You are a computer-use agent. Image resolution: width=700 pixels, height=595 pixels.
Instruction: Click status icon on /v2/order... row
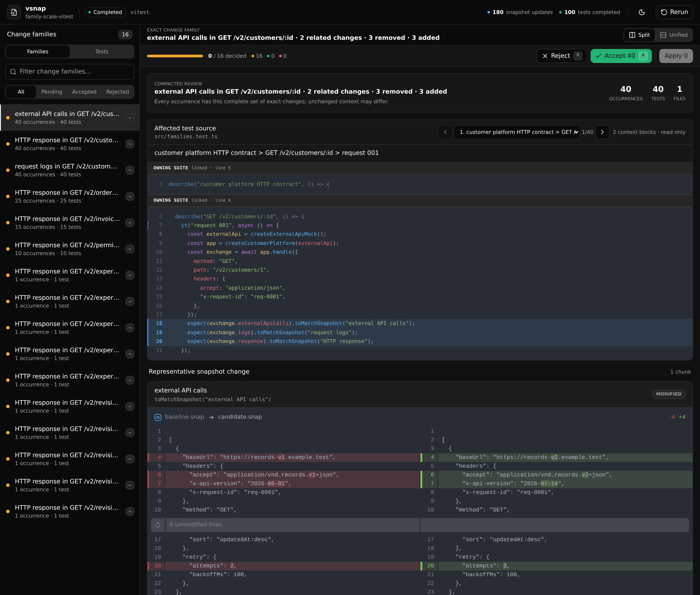(130, 197)
